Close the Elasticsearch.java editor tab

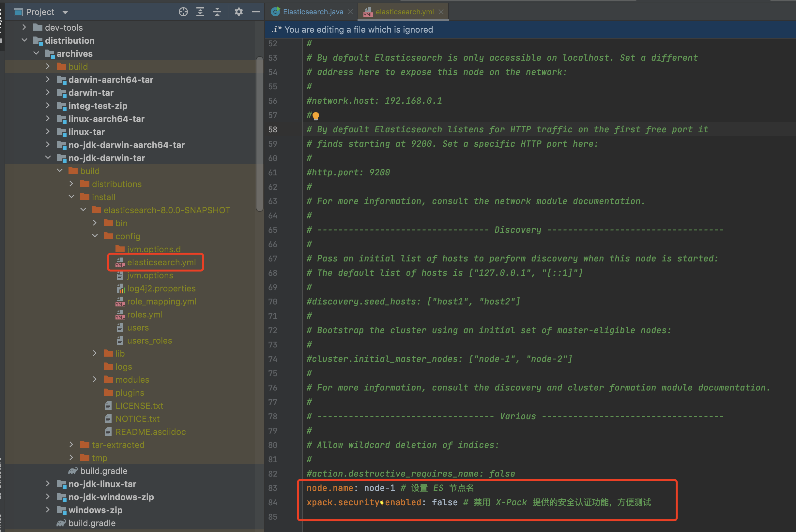coord(350,12)
